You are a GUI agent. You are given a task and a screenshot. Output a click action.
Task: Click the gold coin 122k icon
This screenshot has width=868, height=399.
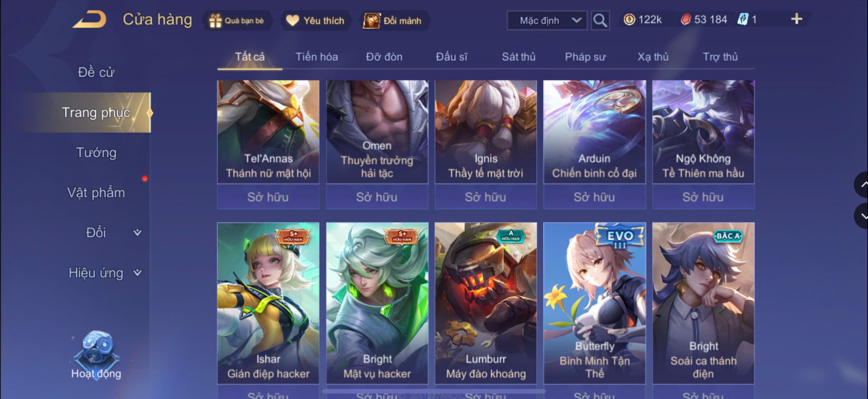tap(629, 20)
